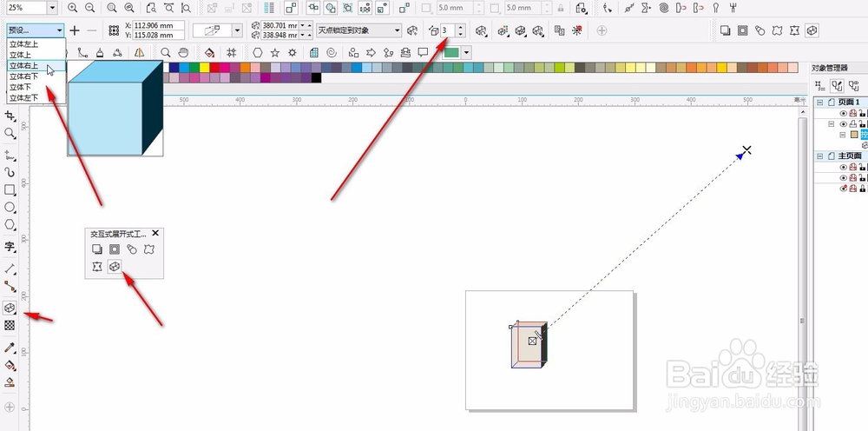Viewport: 868px width, 431px height.
Task: Click the zoom out magnifier icon
Action: tap(89, 8)
